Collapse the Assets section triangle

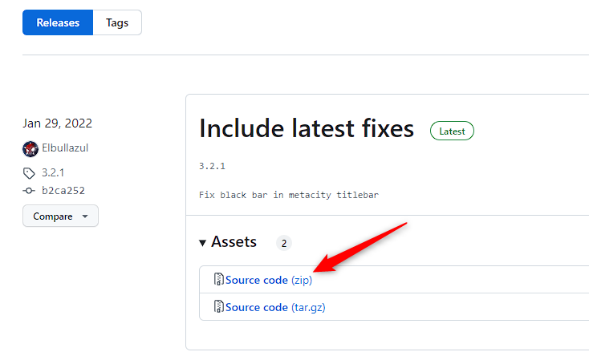[202, 242]
